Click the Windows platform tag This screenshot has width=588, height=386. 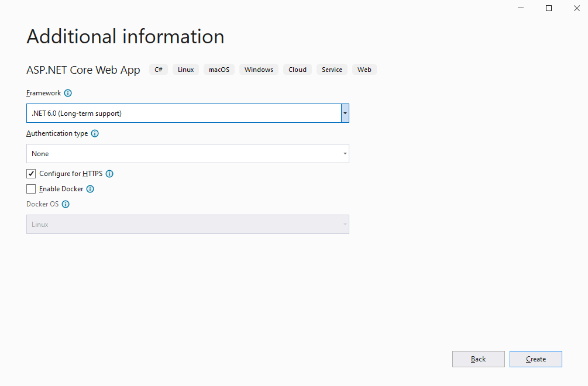click(259, 70)
